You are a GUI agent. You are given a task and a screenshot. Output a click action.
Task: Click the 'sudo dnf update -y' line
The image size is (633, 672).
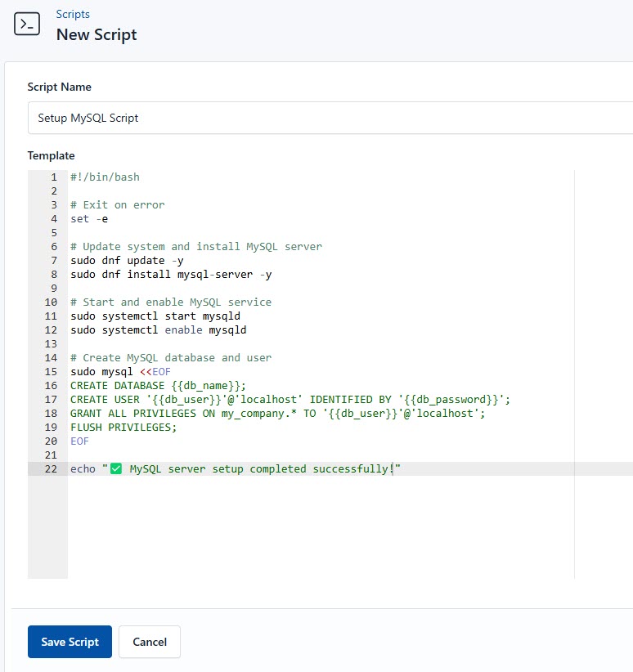click(x=127, y=261)
